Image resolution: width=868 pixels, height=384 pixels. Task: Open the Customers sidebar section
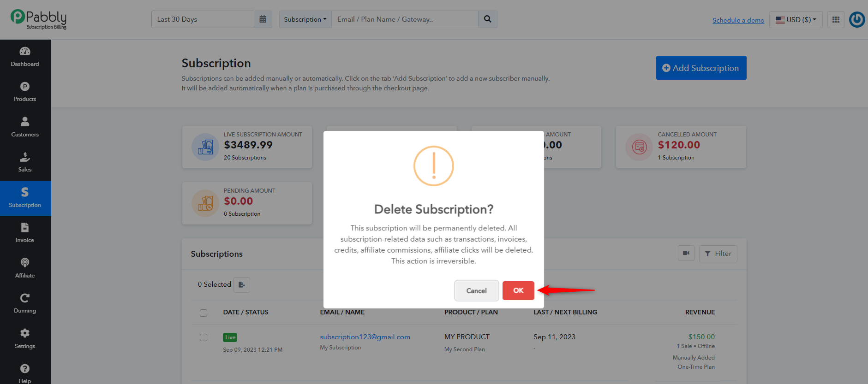(25, 127)
